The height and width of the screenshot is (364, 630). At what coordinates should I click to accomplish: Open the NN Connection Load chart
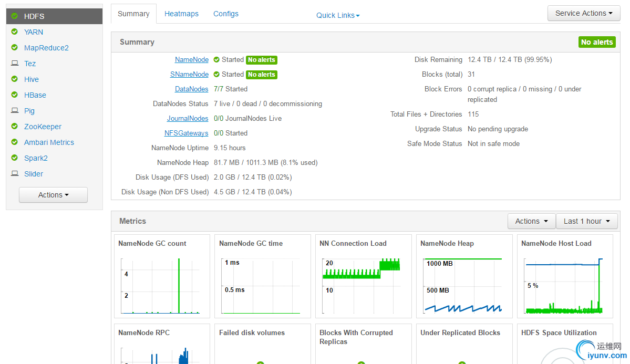364,276
